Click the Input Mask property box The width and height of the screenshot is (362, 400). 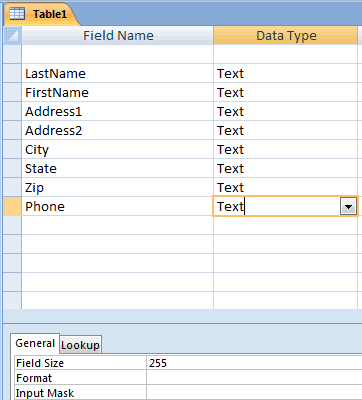pos(254,393)
